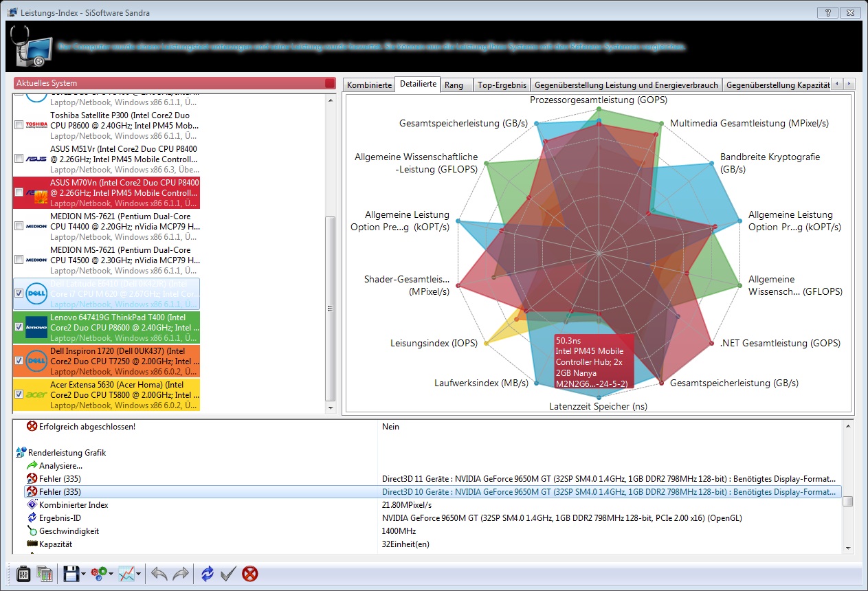Click the blue arrows icon beside 'Ergebnis-ID'
Viewport: 868px width, 591px height.
point(32,517)
